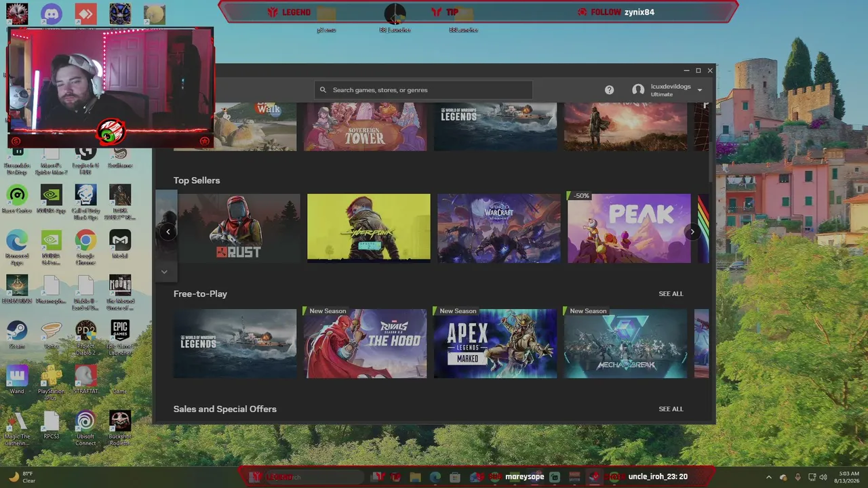868x488 pixels.
Task: Open the Discord desktop shortcut
Action: click(52, 14)
